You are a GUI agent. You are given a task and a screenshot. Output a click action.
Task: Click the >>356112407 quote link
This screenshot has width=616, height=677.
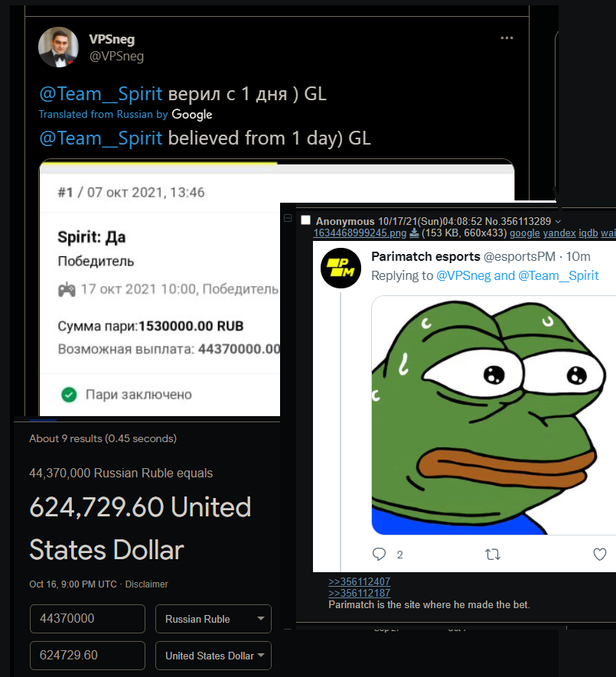359,582
